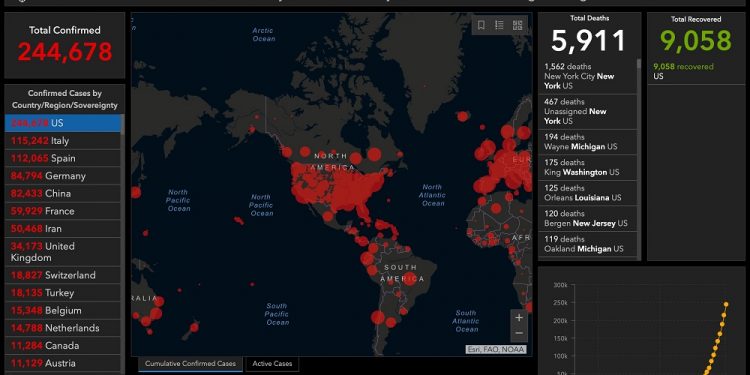Switch to Cumulative Confirmed Cases tab

[190, 364]
